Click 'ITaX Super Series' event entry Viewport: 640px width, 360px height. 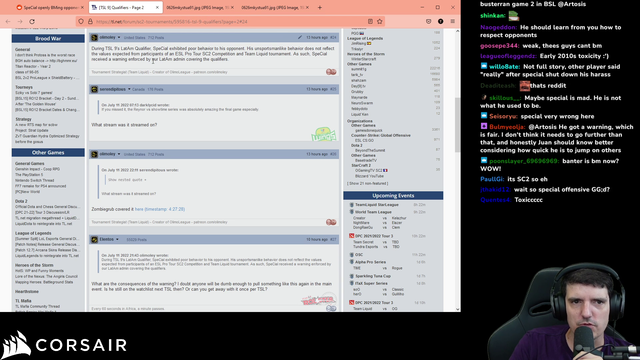tap(371, 283)
